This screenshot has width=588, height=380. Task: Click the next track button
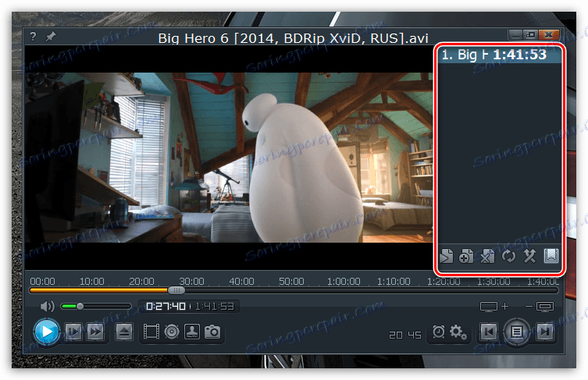[545, 332]
